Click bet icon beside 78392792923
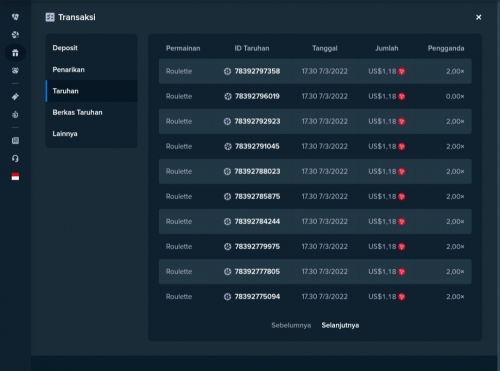The image size is (500, 371). [227, 121]
